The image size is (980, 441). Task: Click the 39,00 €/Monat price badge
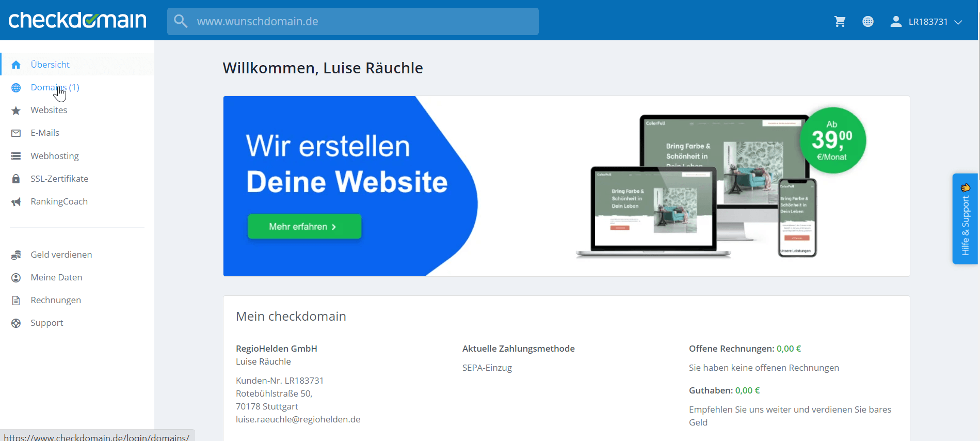tap(832, 140)
